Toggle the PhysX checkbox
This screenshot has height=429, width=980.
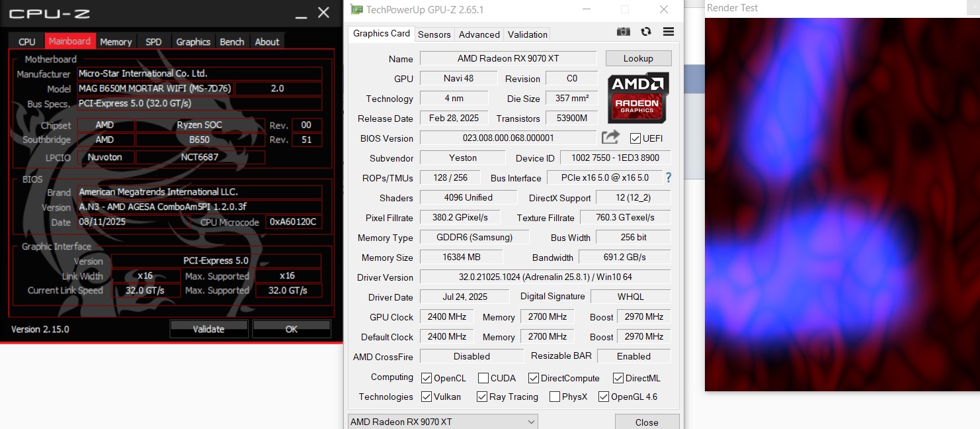pyautogui.click(x=555, y=397)
